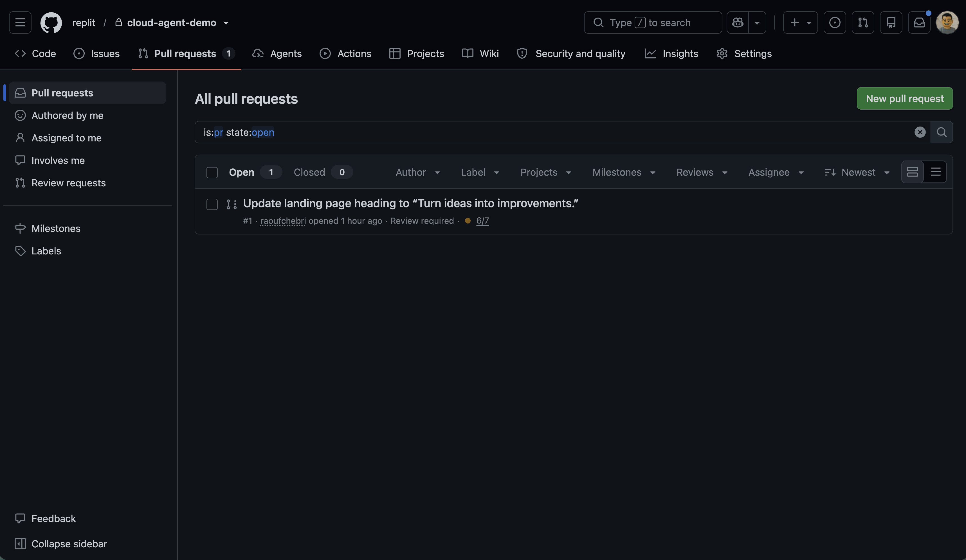
Task: Open the Agents tab
Action: 277,54
